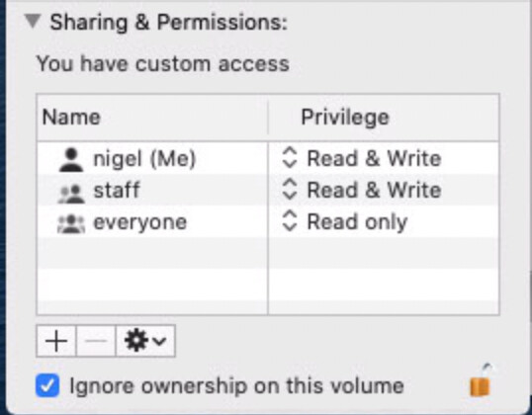Screen dimensions: 532x415
Task: Click the minus icon to remove user
Action: pos(96,341)
